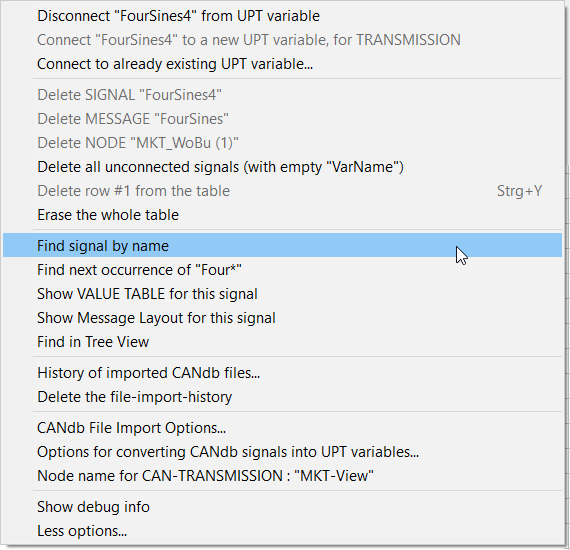The width and height of the screenshot is (570, 550).
Task: Click Delete row #1 from the table
Action: [282, 191]
